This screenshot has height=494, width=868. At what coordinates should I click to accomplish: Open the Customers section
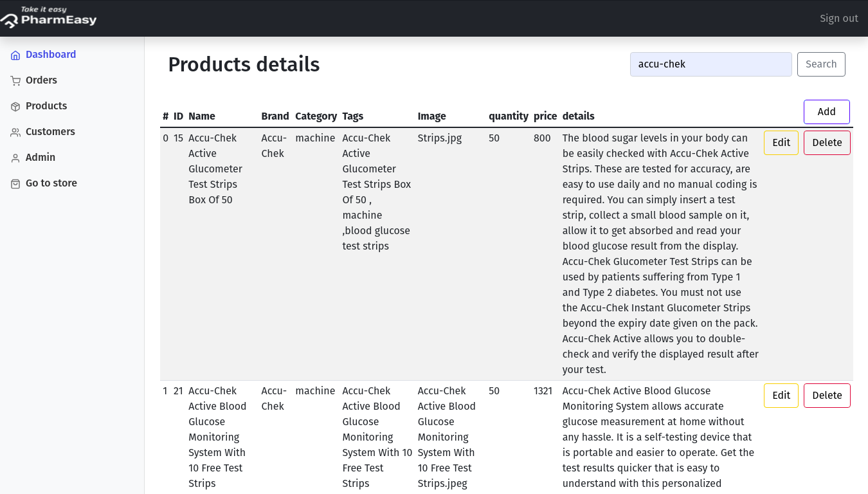click(x=50, y=132)
